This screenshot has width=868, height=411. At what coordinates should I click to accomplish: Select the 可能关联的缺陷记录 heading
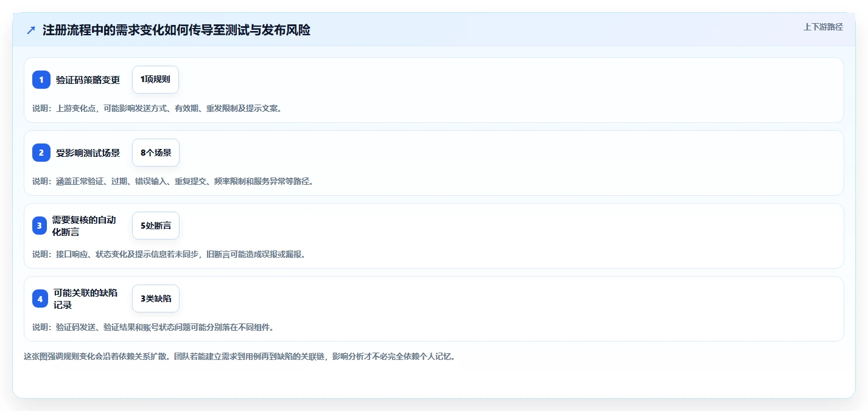point(86,299)
